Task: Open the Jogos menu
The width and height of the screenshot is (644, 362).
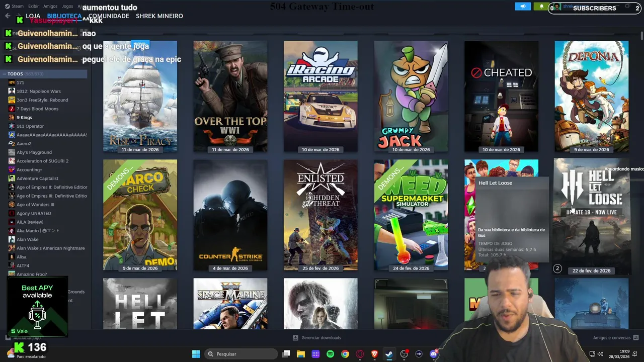Action: point(67,7)
